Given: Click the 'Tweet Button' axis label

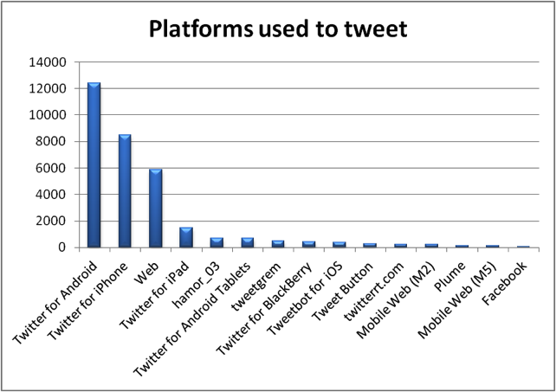Looking at the screenshot, I should click(343, 292).
